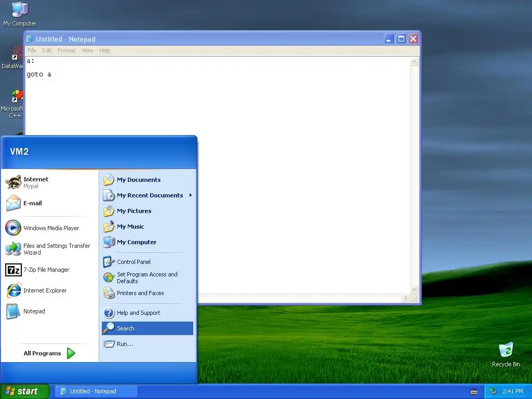532x399 pixels.
Task: Open the Run... dialog
Action: coord(147,344)
